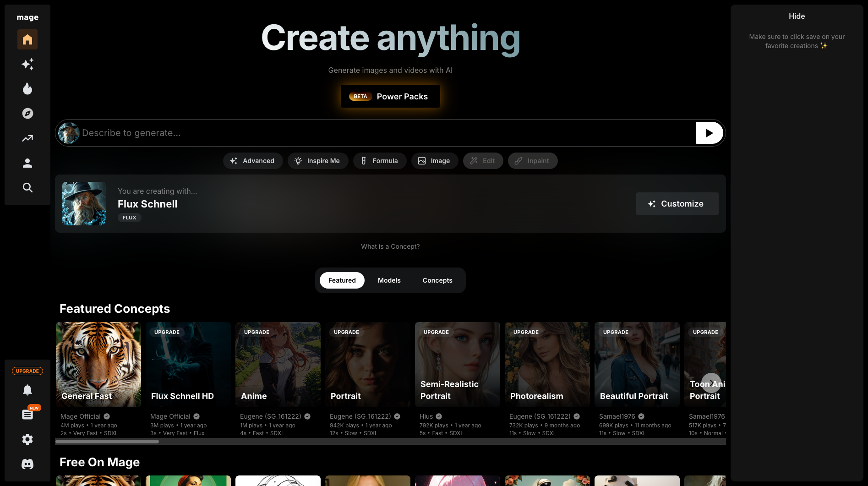Viewport: 868px width, 486px height.
Task: Open the compass Explore icon
Action: [27, 114]
